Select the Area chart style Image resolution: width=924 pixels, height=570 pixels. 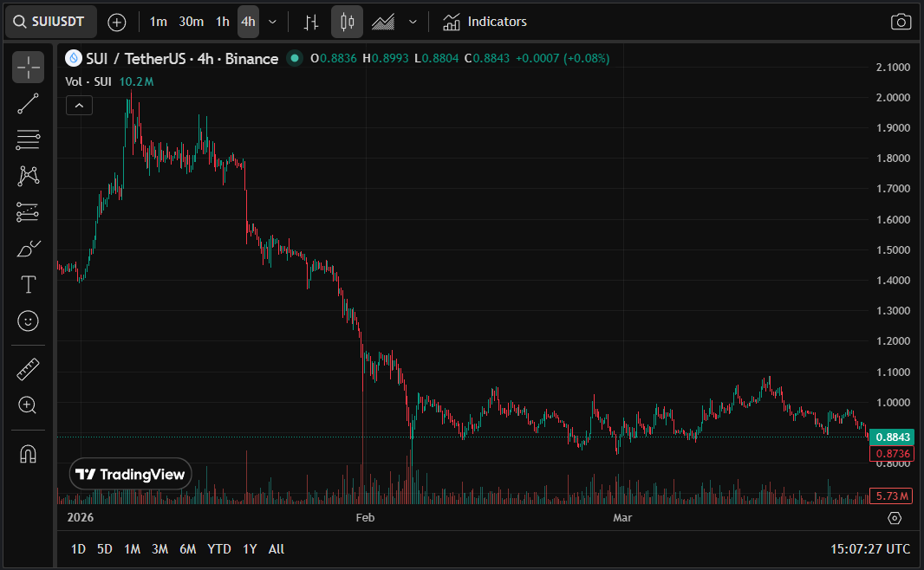(x=383, y=23)
